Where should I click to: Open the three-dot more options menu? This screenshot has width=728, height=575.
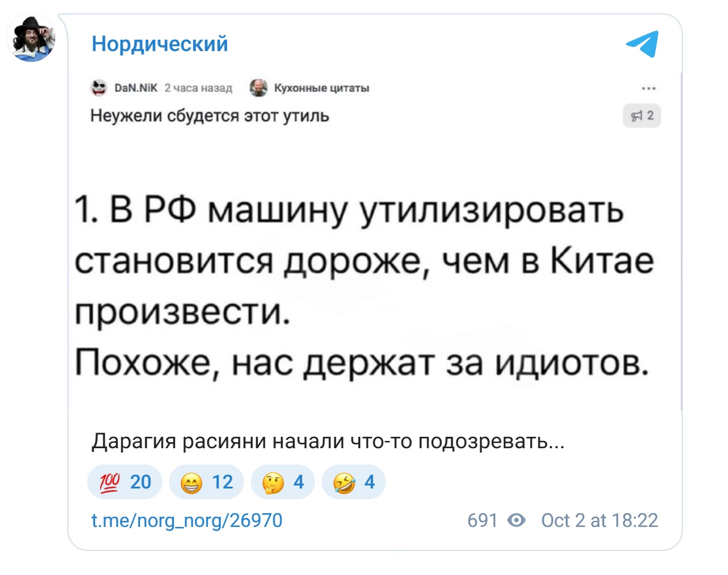pyautogui.click(x=648, y=88)
